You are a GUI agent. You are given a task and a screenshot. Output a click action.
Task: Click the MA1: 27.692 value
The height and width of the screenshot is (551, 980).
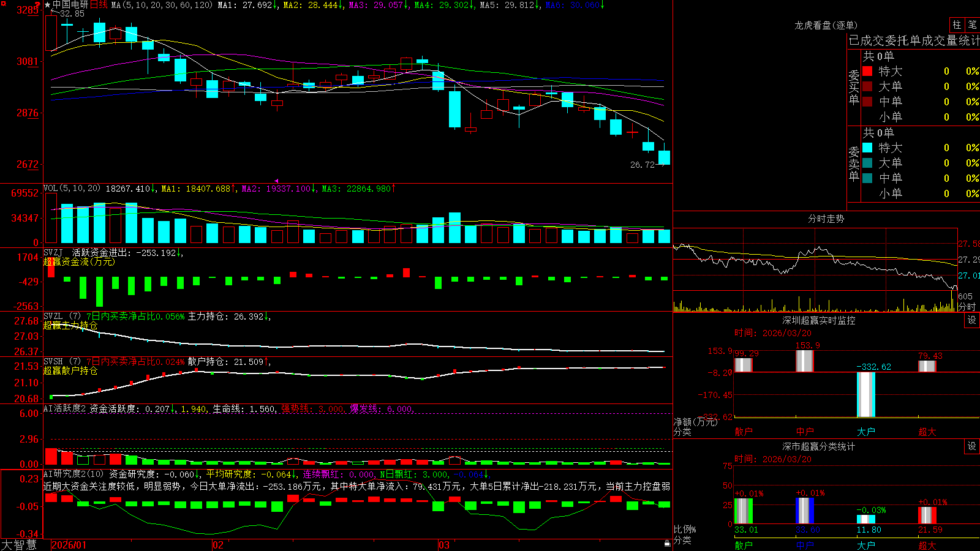[247, 5]
